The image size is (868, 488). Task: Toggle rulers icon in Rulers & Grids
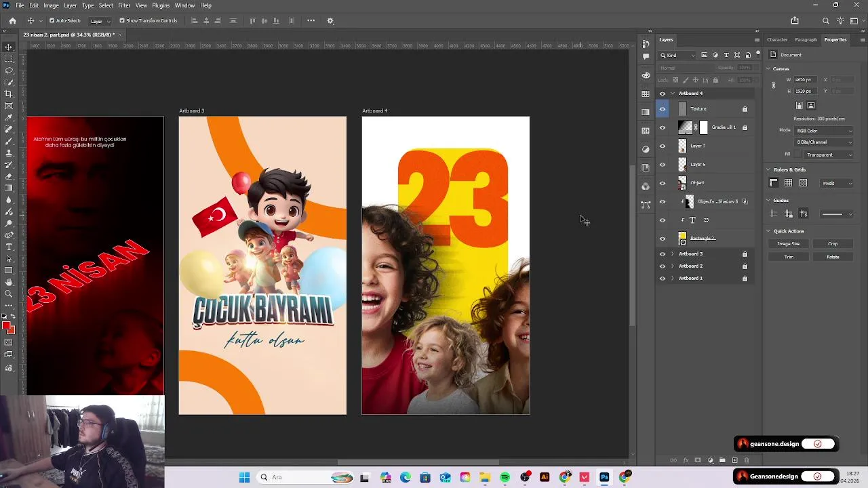click(773, 183)
